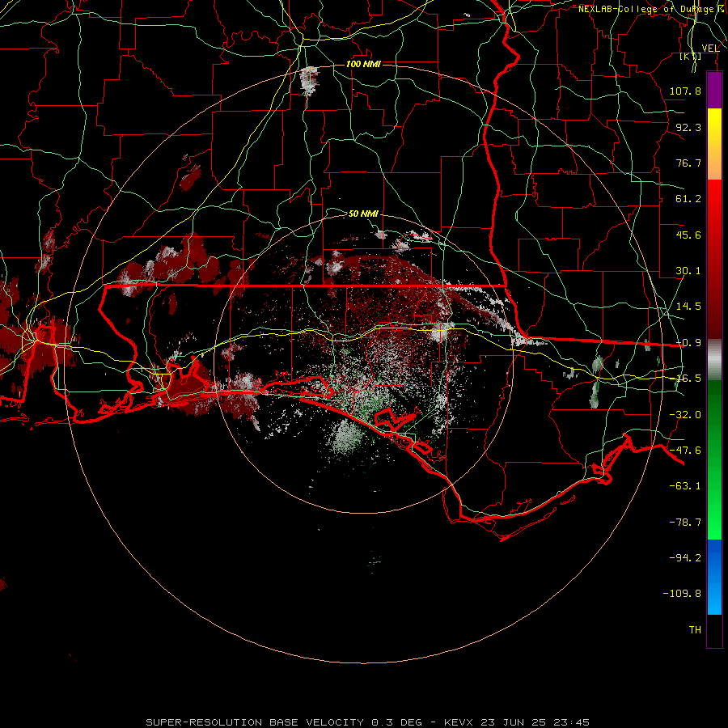Click the 50 NMI range ring label
Viewport: 728px width, 728px height.
pos(363,214)
